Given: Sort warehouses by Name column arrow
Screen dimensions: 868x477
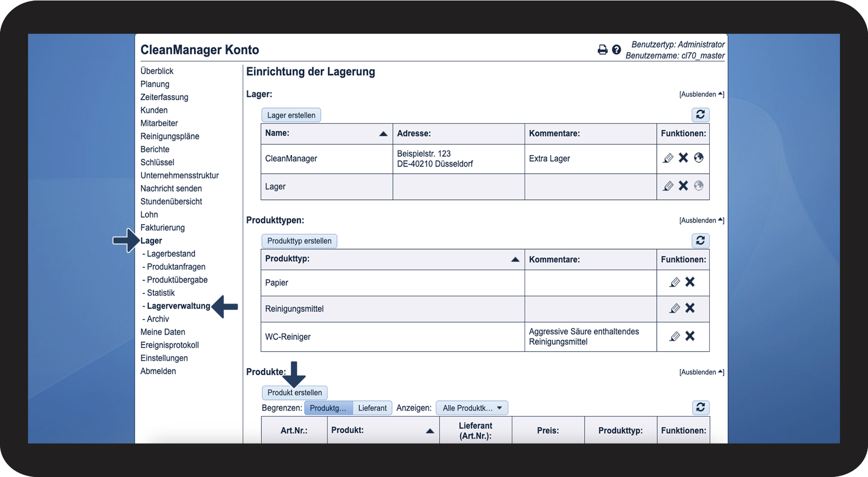Looking at the screenshot, I should coord(383,134).
